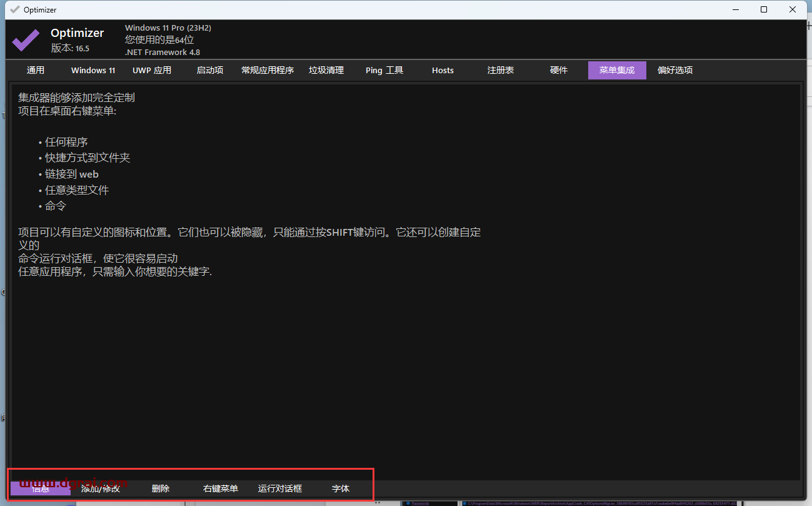
Task: Switch to the Windows 11 tab
Action: tap(93, 70)
